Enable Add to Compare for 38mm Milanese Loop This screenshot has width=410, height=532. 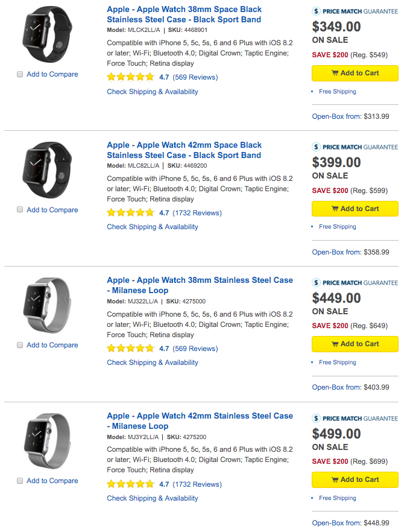pos(20,345)
